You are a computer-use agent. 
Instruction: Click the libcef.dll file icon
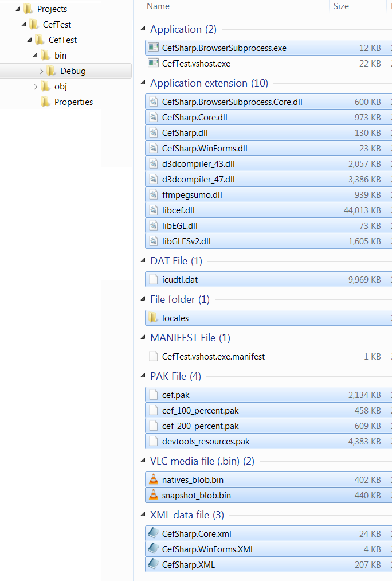[153, 210]
